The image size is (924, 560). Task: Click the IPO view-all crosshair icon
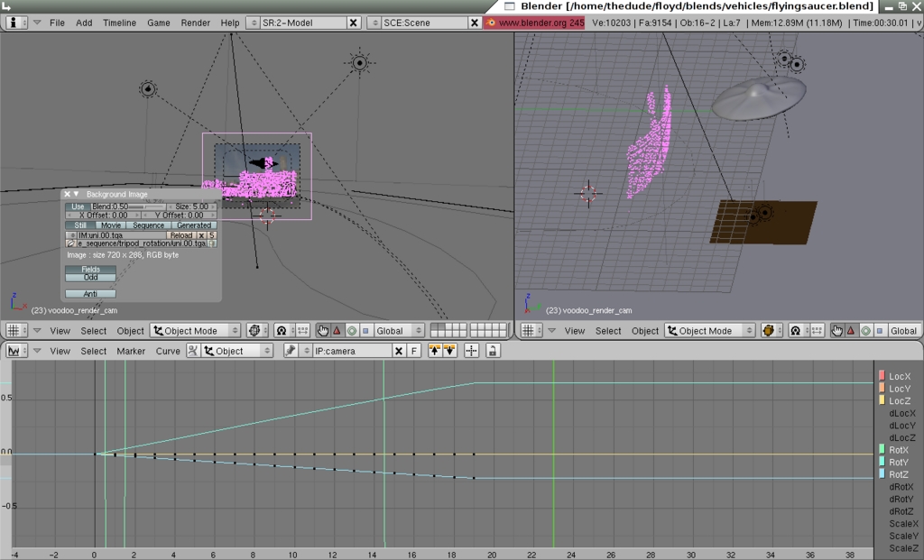[x=471, y=351]
